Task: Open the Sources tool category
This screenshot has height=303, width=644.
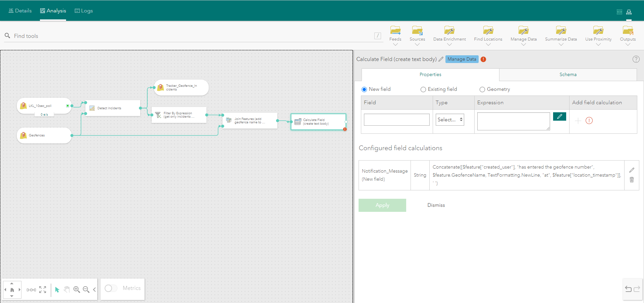Action: click(417, 34)
